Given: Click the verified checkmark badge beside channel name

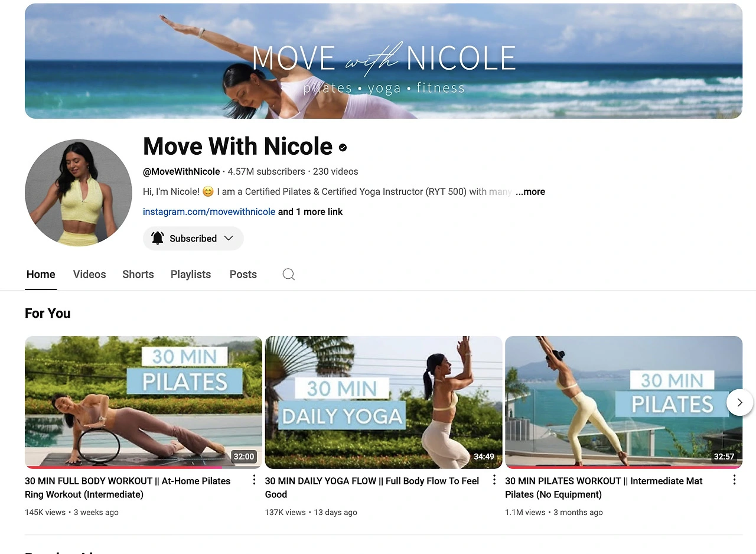Looking at the screenshot, I should (343, 147).
